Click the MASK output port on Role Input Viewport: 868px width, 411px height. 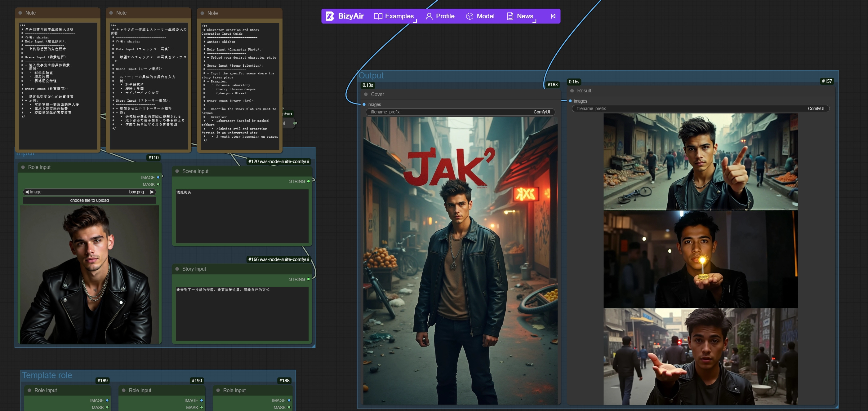coord(159,184)
